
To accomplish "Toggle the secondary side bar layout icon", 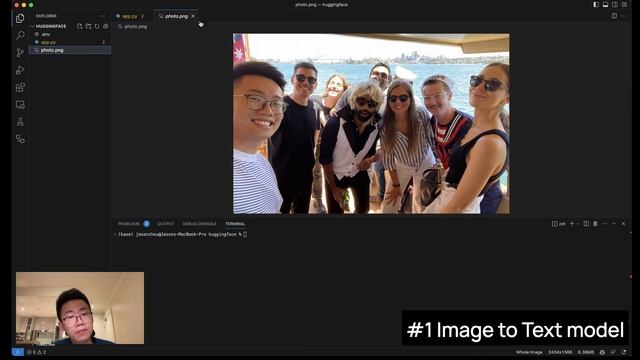I will pyautogui.click(x=615, y=4).
